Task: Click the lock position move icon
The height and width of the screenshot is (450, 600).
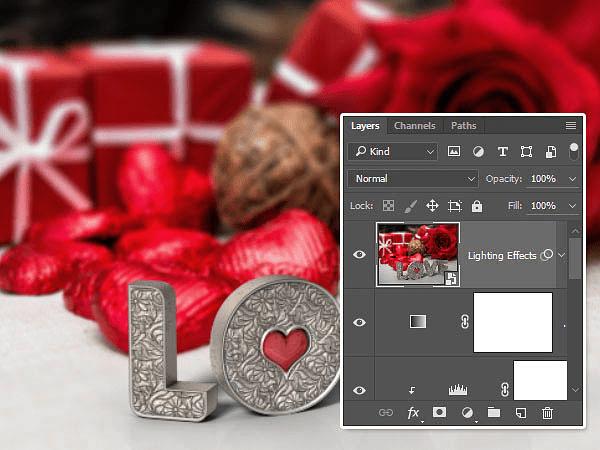Action: [432, 206]
